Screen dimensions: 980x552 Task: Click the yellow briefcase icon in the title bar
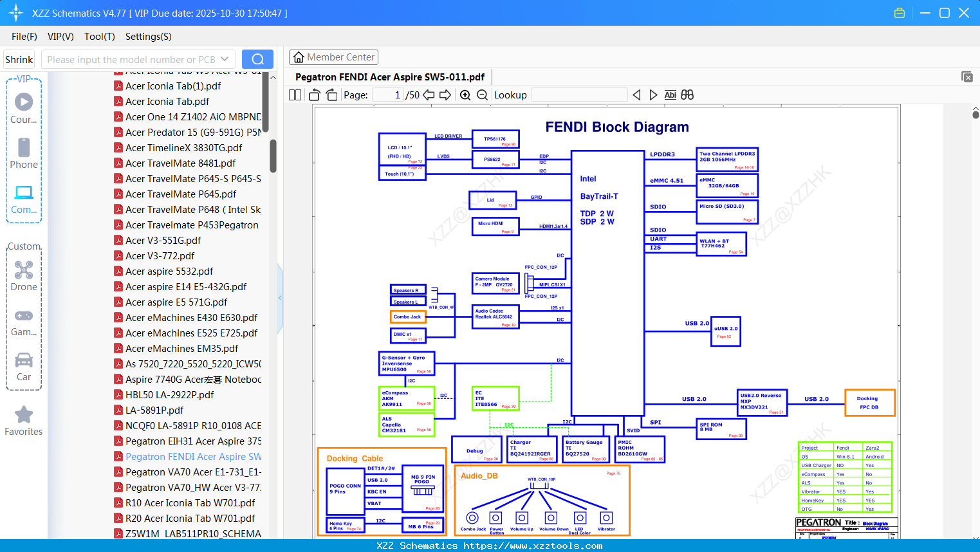(x=900, y=13)
